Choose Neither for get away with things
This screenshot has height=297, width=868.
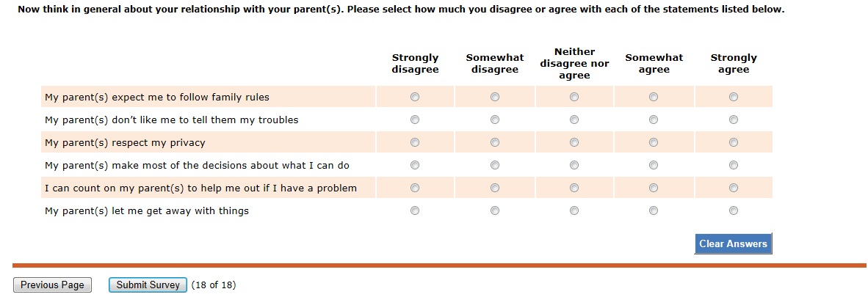(574, 210)
